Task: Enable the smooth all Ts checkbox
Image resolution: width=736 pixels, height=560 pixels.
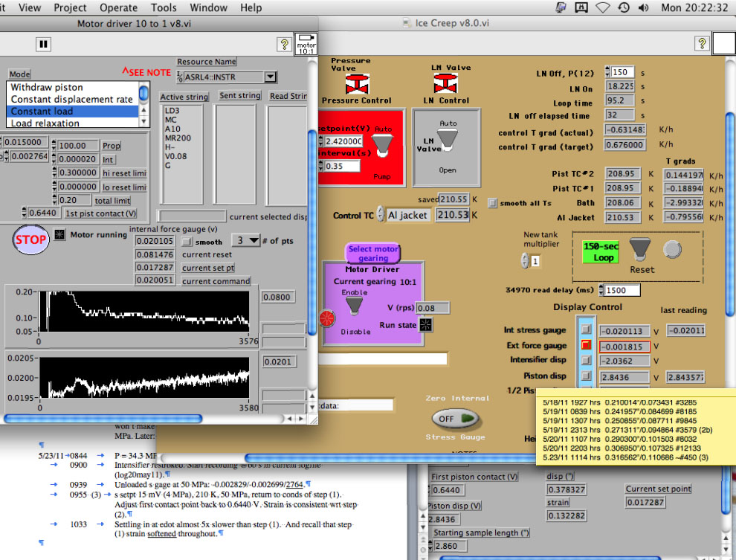Action: coord(493,202)
